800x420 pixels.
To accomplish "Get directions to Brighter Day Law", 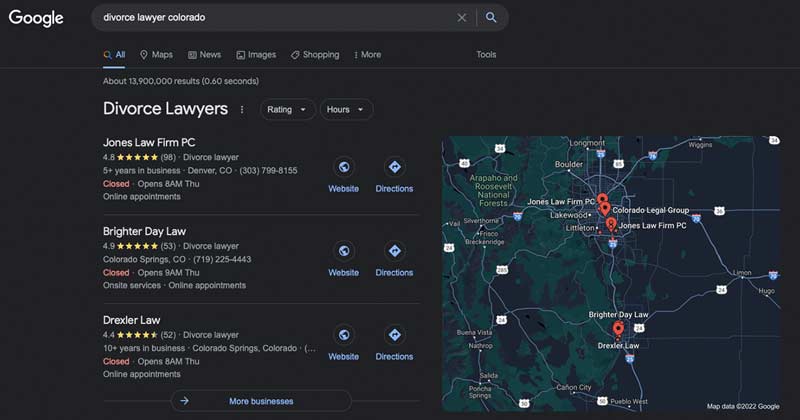I will 394,251.
